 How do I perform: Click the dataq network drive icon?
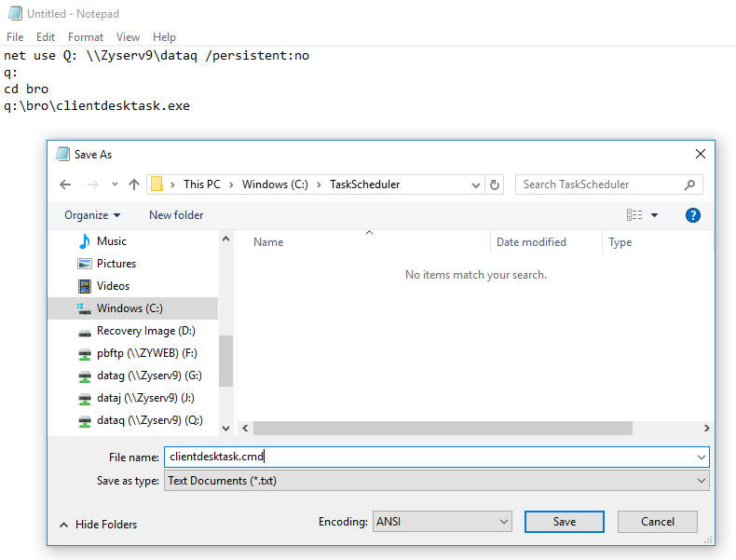coord(85,421)
